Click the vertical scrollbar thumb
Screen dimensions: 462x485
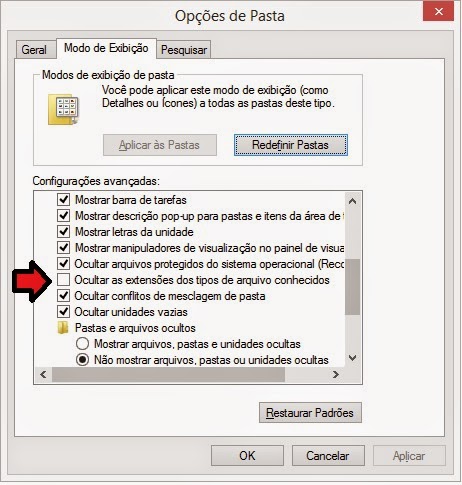353,287
